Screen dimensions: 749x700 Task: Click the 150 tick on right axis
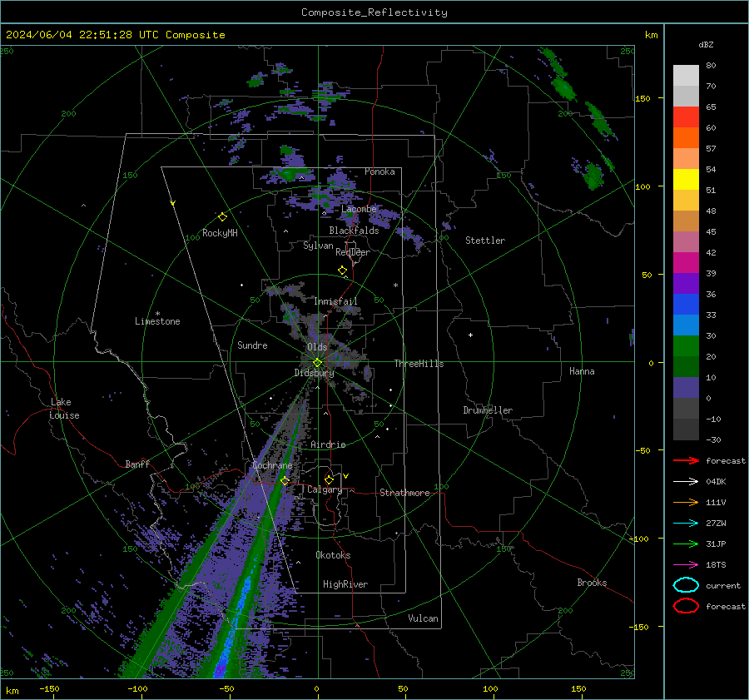pyautogui.click(x=642, y=98)
